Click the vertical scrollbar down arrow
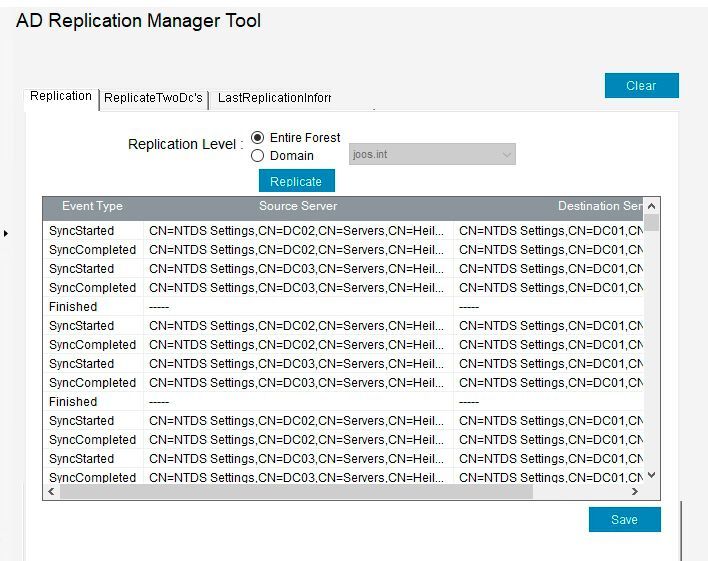This screenshot has width=708, height=561. pos(651,475)
